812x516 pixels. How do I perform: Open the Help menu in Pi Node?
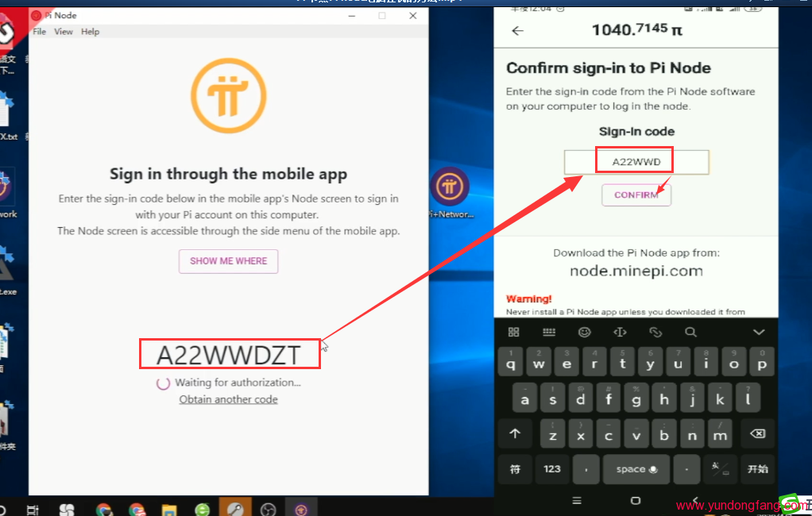[90, 32]
